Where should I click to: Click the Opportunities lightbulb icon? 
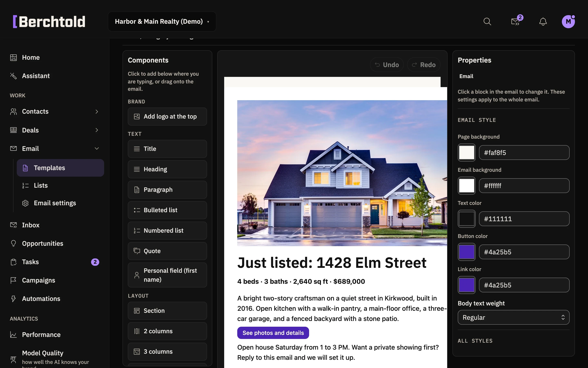click(14, 243)
